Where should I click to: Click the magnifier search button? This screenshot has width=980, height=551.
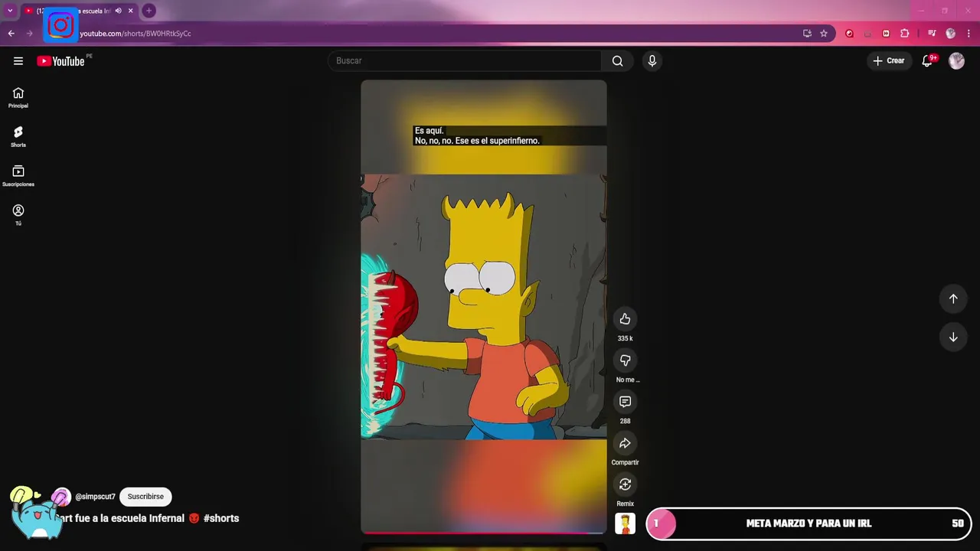coord(618,60)
